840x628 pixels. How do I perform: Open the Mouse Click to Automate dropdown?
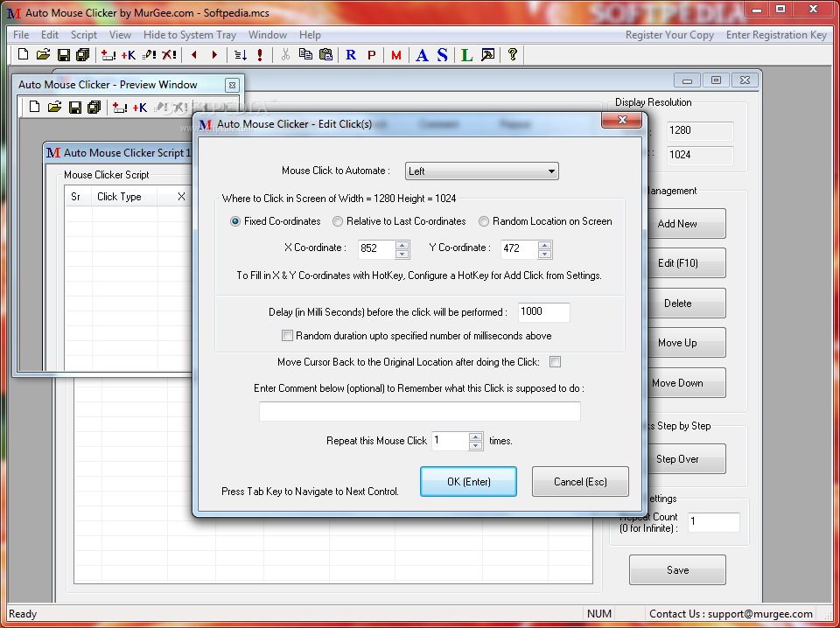481,171
